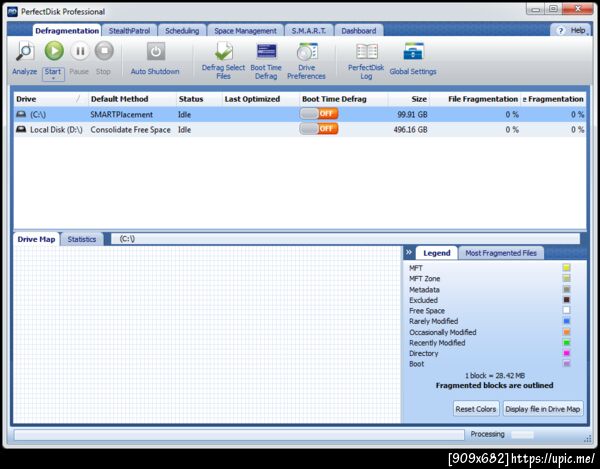The width and height of the screenshot is (600, 469).
Task: Click the Directory magenta swatch
Action: (566, 353)
